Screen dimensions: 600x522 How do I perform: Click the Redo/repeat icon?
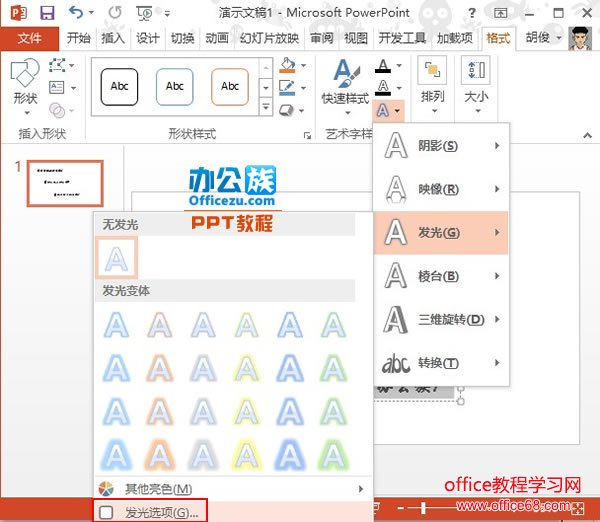[115, 13]
